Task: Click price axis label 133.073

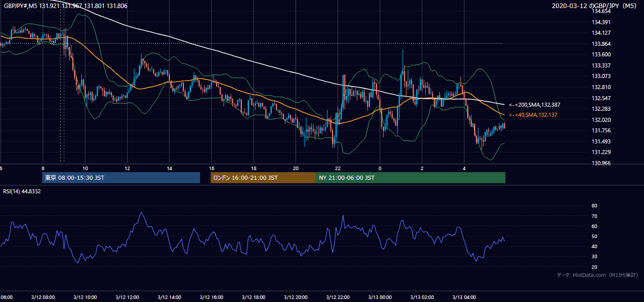Action: pos(601,77)
